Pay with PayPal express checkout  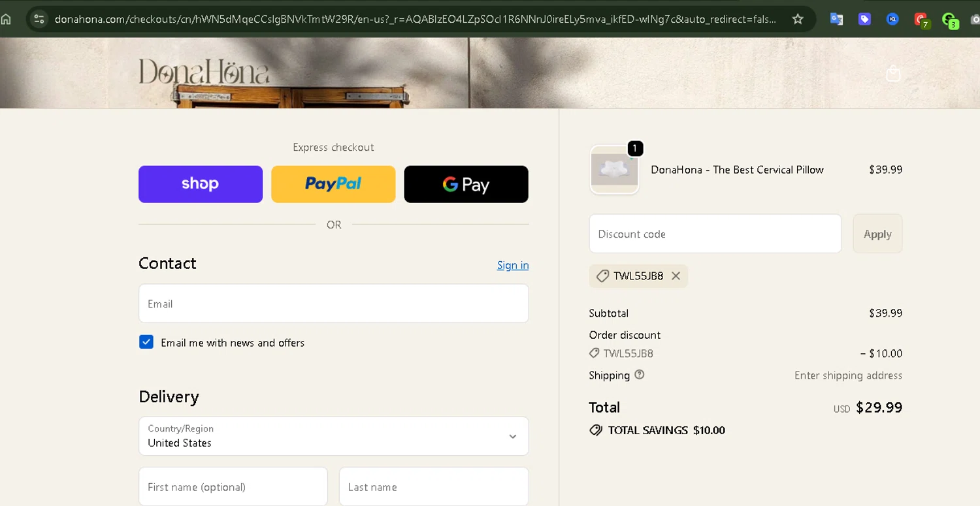tap(333, 184)
